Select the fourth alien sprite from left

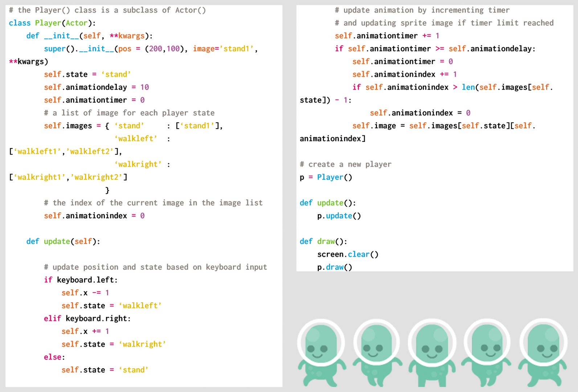pyautogui.click(x=487, y=352)
